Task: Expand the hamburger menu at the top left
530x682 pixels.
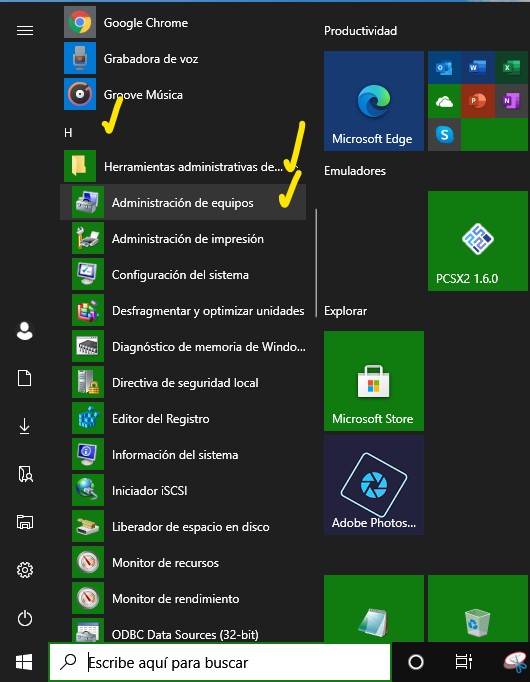Action: click(25, 30)
